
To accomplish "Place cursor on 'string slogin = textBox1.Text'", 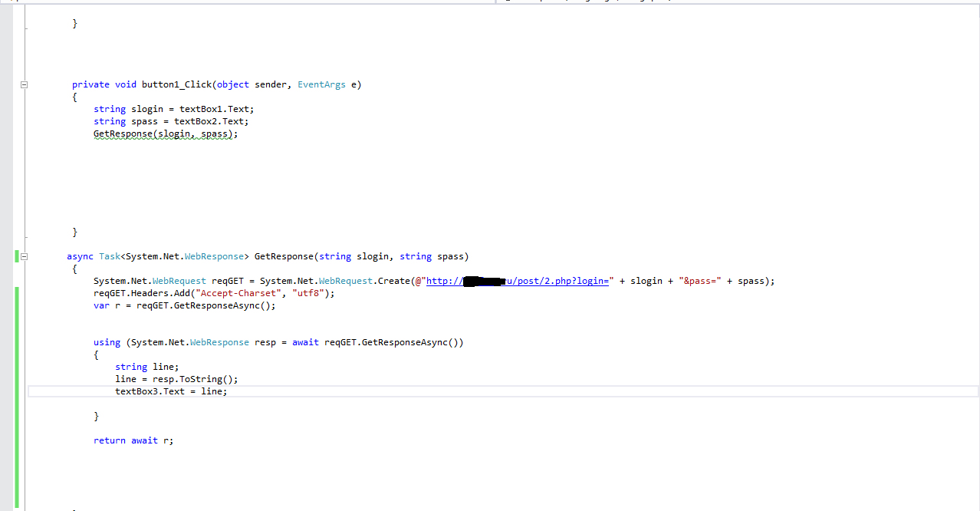I will pos(173,109).
